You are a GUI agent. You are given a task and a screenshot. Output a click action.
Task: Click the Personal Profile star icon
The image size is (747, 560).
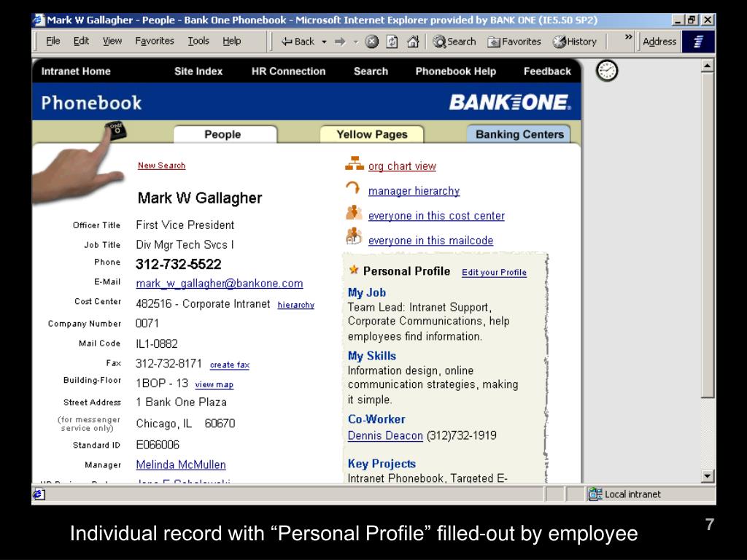pyautogui.click(x=354, y=270)
